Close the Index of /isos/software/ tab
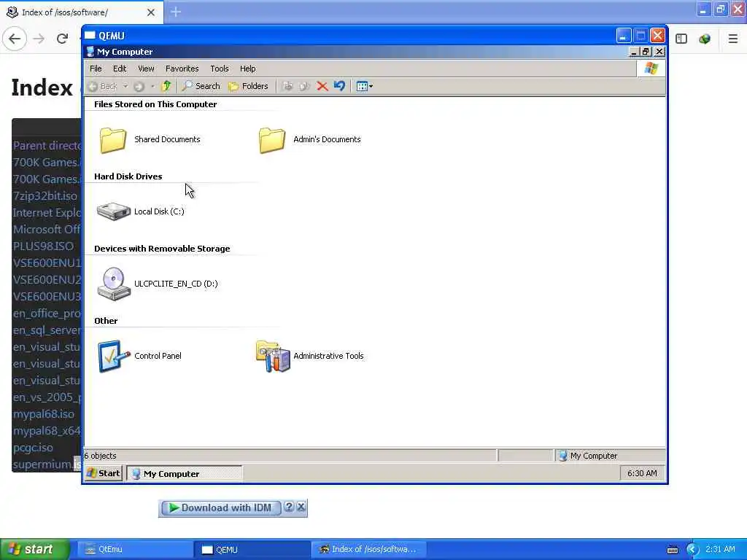The image size is (747, 560). (150, 12)
